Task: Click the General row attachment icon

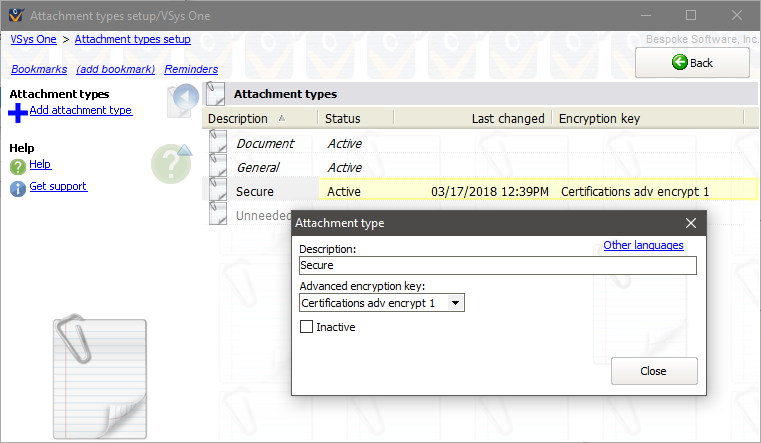Action: (219, 167)
